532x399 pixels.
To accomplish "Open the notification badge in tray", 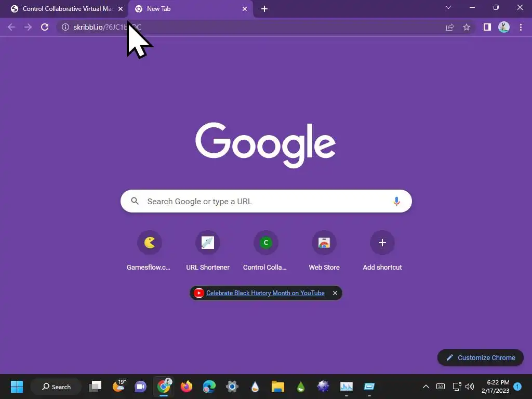I will coord(517,387).
